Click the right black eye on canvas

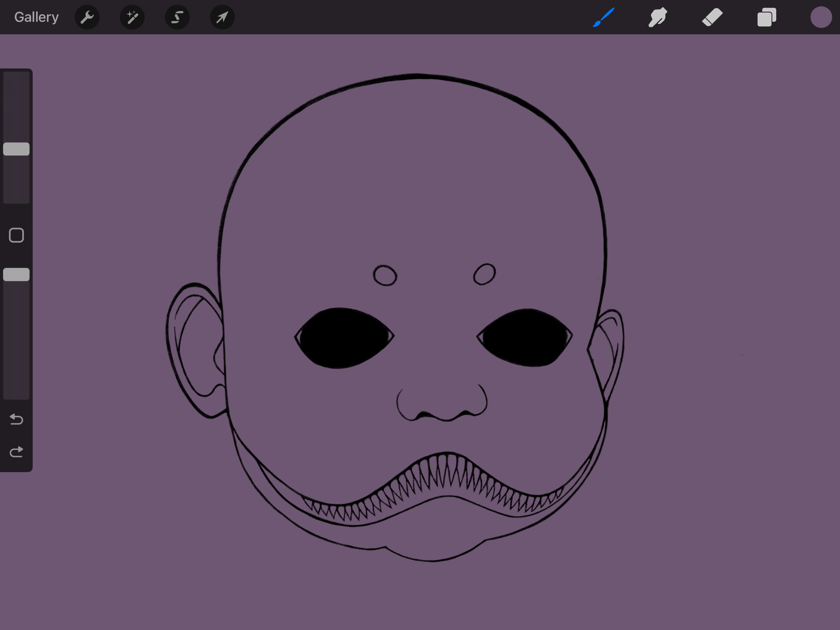click(525, 337)
